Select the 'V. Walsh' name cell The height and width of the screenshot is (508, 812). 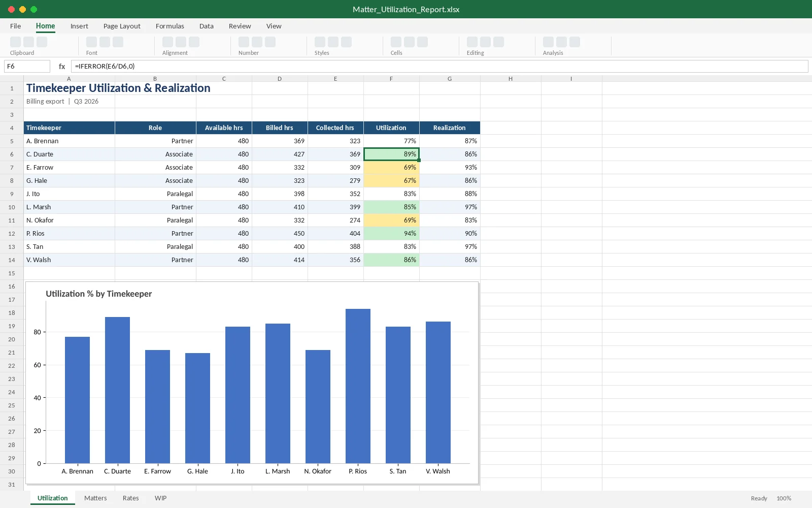[69, 260]
